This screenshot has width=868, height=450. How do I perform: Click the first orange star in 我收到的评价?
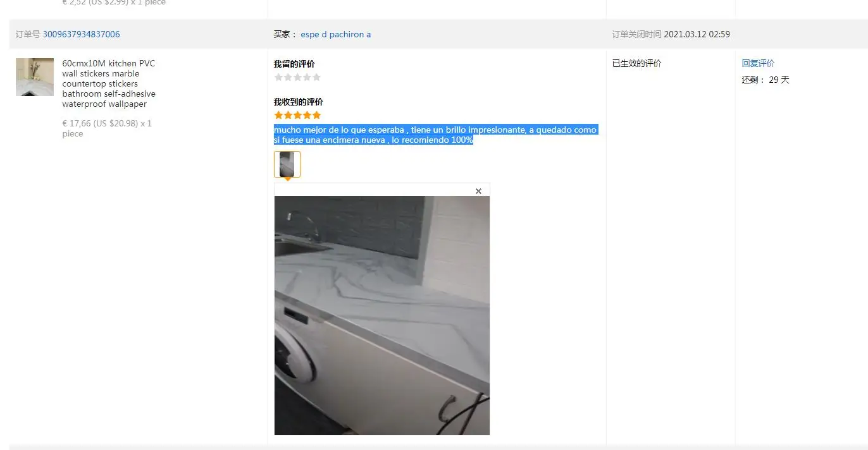[x=278, y=115]
